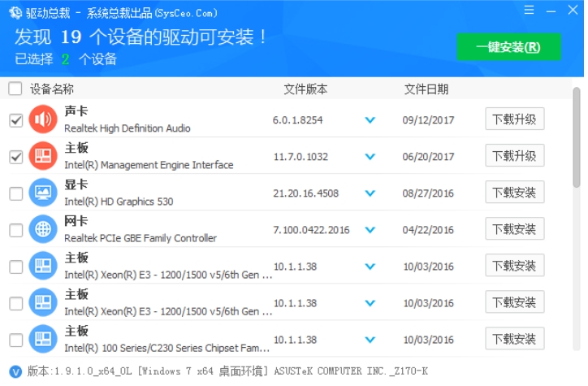Click the red motherboard icon for Management Engine
588x386 pixels.
point(43,157)
